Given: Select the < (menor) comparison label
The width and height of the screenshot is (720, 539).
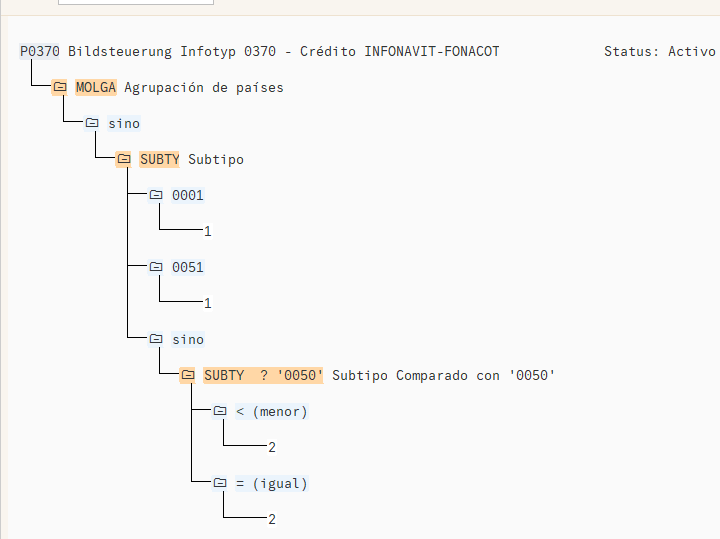Looking at the screenshot, I should [272, 411].
